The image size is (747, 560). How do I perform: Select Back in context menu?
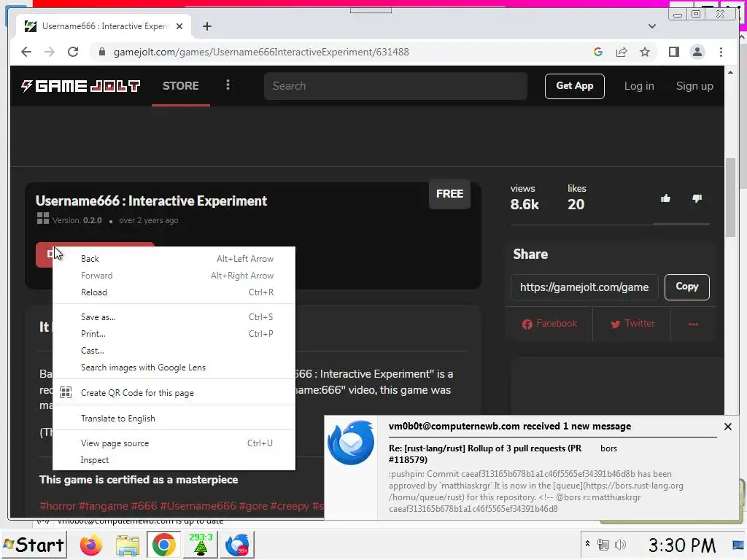tap(174, 259)
